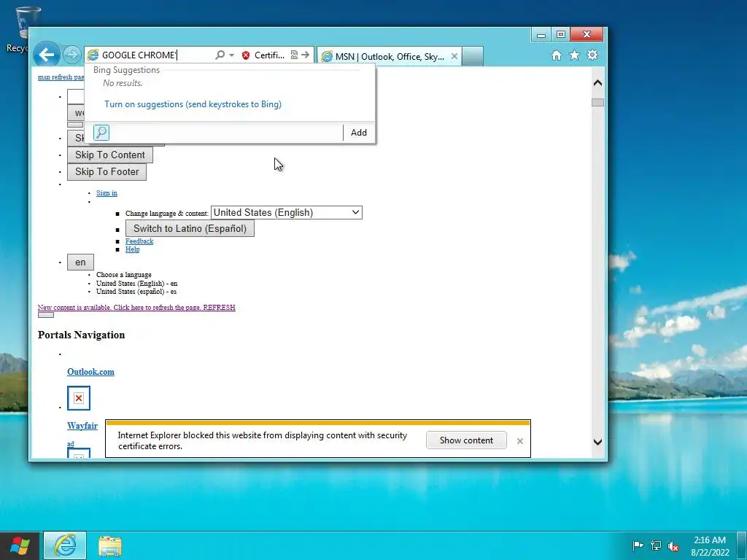Click United States (English) - en list text

point(136,284)
